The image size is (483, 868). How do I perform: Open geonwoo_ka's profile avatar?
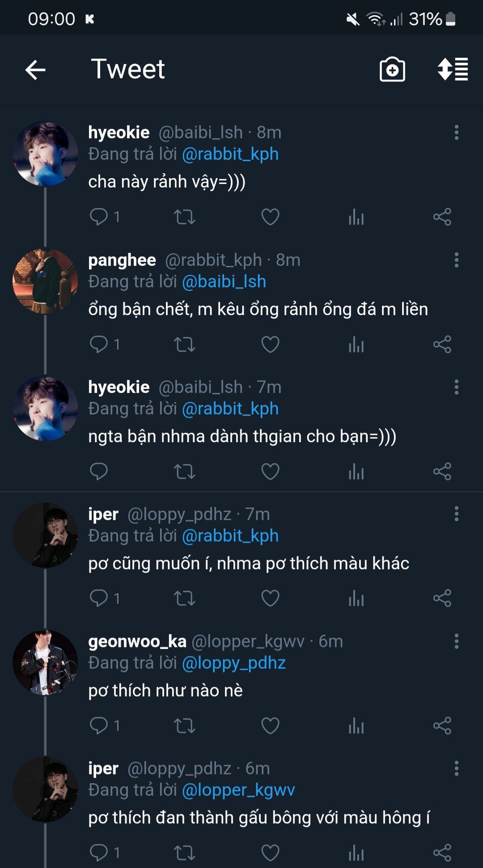pos(45,662)
